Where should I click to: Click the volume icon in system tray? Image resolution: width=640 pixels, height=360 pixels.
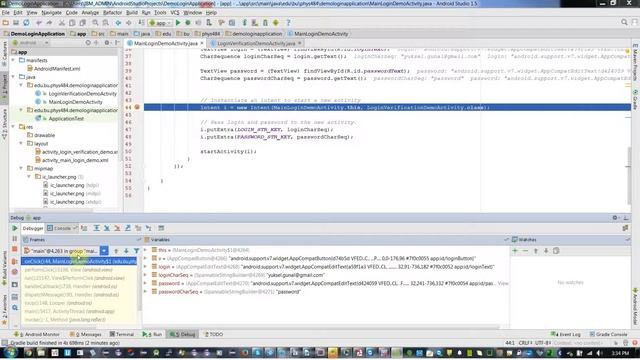point(599,353)
